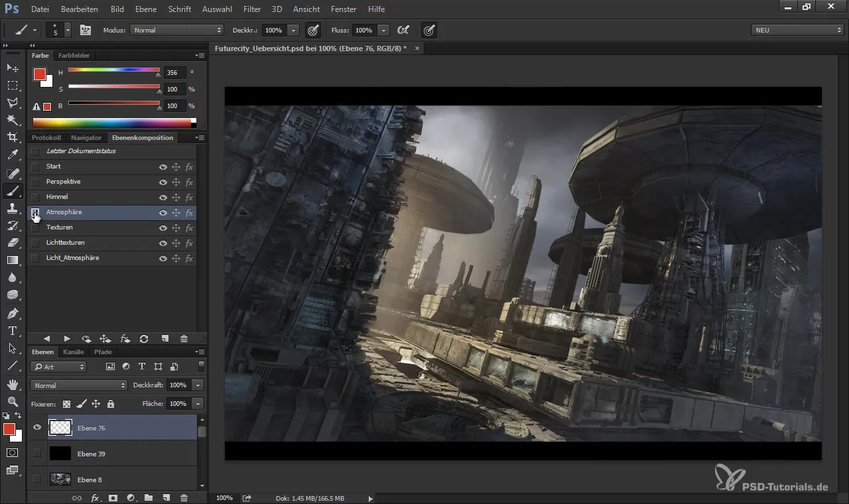Apply the Lichttexturen layer comp checkbox
This screenshot has height=504, width=849.
click(x=35, y=243)
